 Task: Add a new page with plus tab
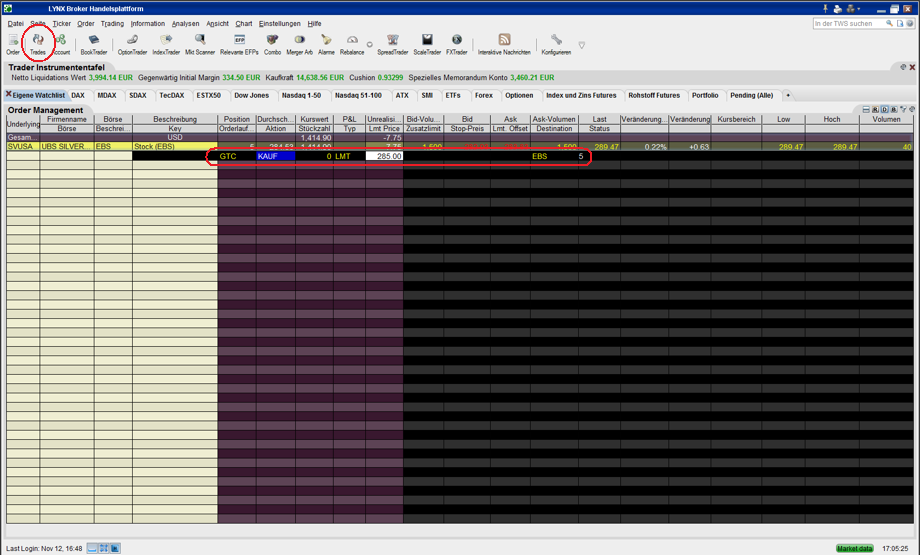click(x=787, y=95)
